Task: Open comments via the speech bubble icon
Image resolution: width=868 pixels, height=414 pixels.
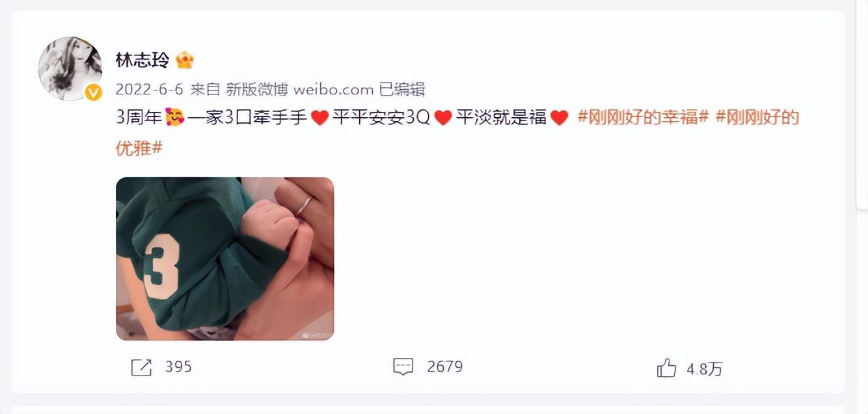Action: point(403,367)
